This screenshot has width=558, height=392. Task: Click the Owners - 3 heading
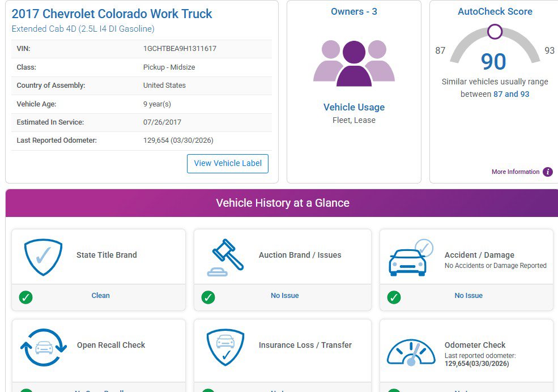(354, 11)
